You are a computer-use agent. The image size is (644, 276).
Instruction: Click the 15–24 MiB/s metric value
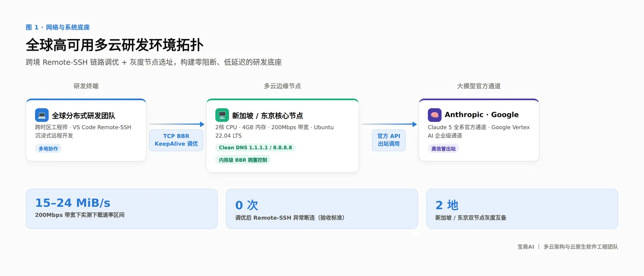73,203
